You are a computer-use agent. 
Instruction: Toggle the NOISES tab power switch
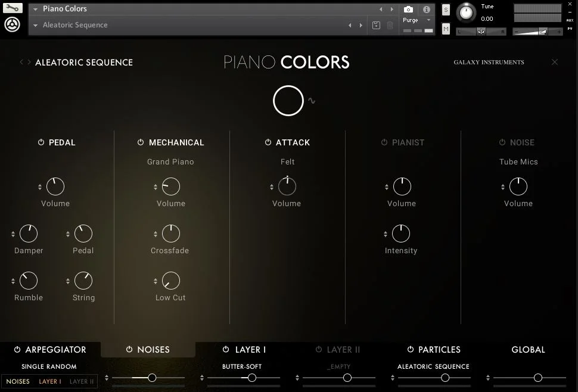pos(129,349)
